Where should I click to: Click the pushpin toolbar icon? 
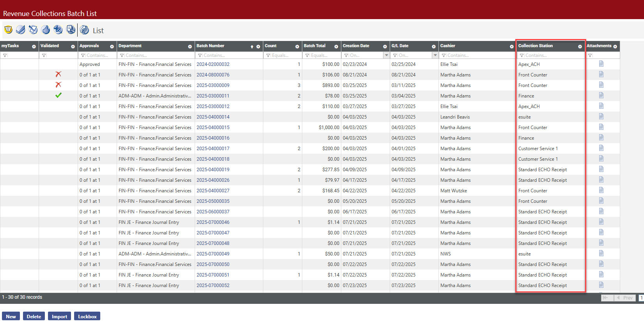click(x=58, y=30)
